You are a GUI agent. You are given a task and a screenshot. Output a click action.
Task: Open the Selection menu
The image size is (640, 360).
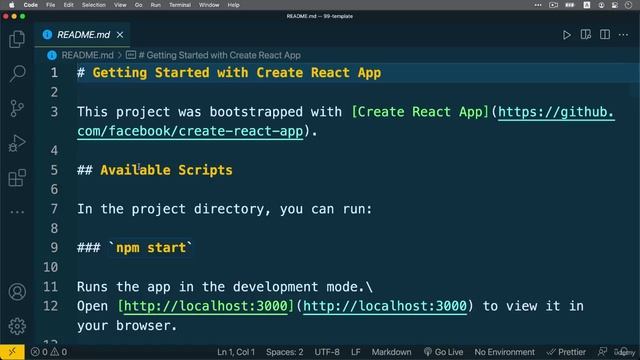93,5
